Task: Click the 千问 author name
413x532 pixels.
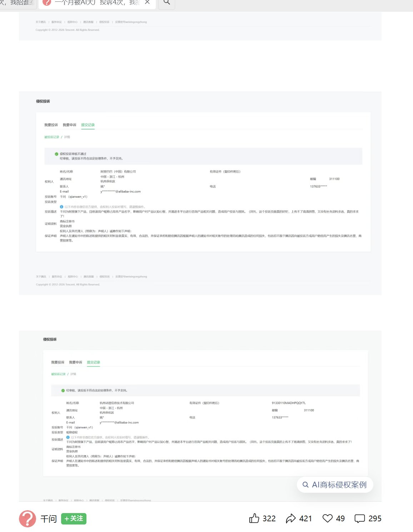Action: pyautogui.click(x=49, y=519)
